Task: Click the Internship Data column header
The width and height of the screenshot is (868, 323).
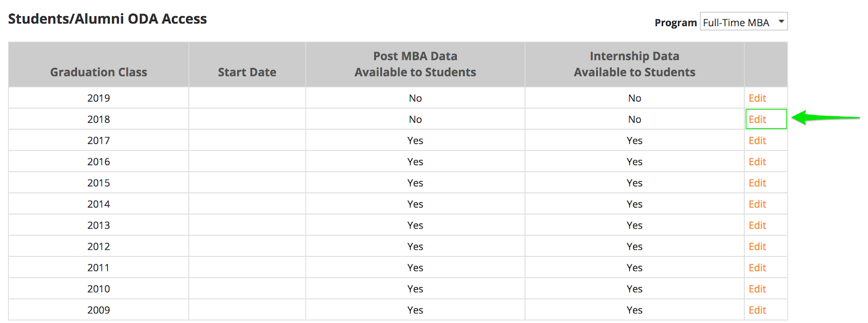Action: pyautogui.click(x=634, y=64)
